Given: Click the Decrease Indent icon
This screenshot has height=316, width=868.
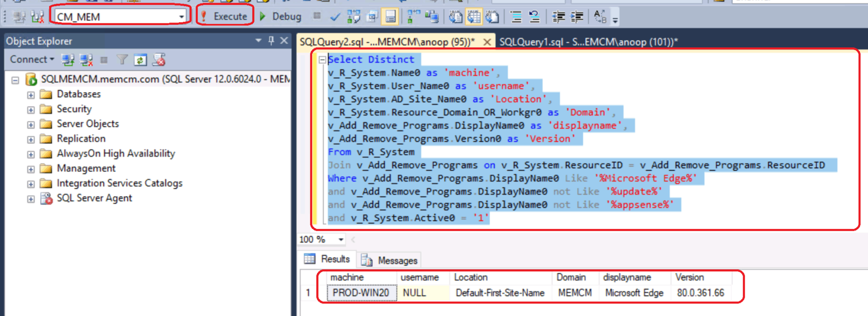Looking at the screenshot, I should (558, 17).
